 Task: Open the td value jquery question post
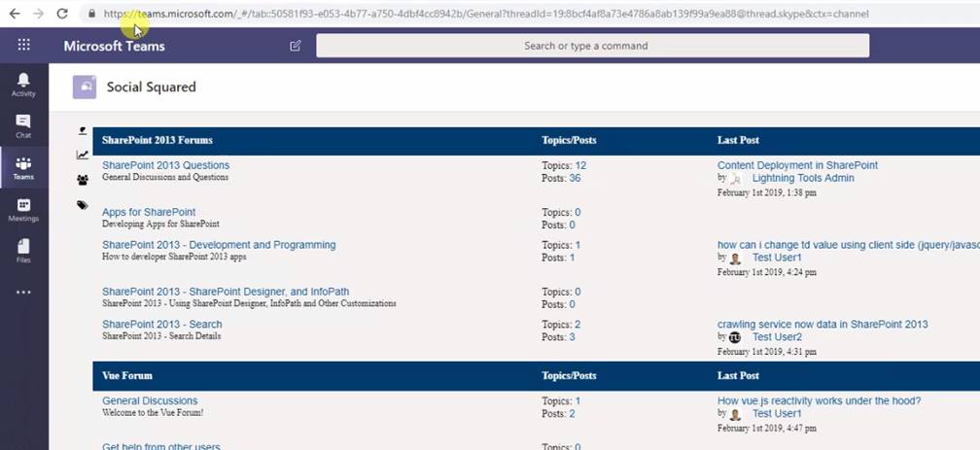pyautogui.click(x=849, y=245)
